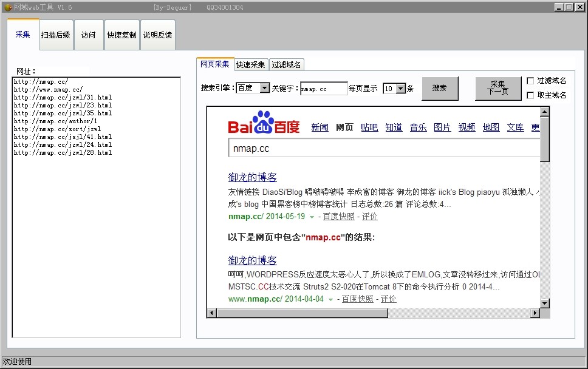Open the first 御龙的博客 result link
This screenshot has width=588, height=369.
[252, 177]
